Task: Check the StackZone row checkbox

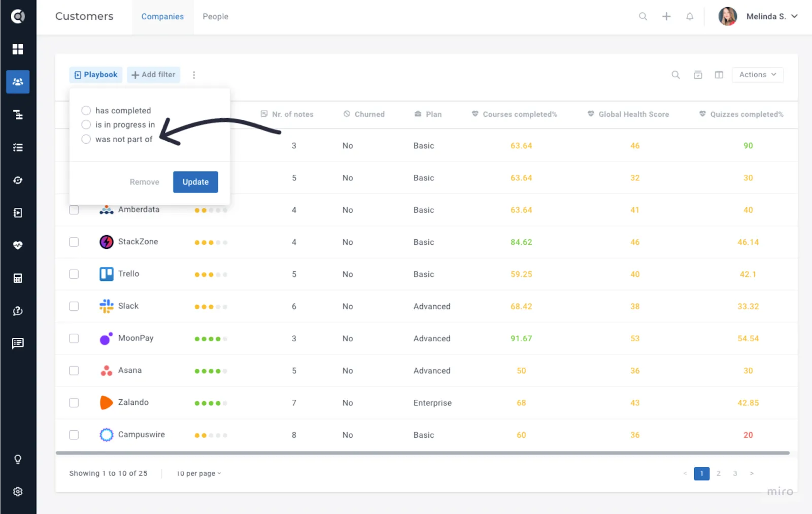Action: [74, 242]
